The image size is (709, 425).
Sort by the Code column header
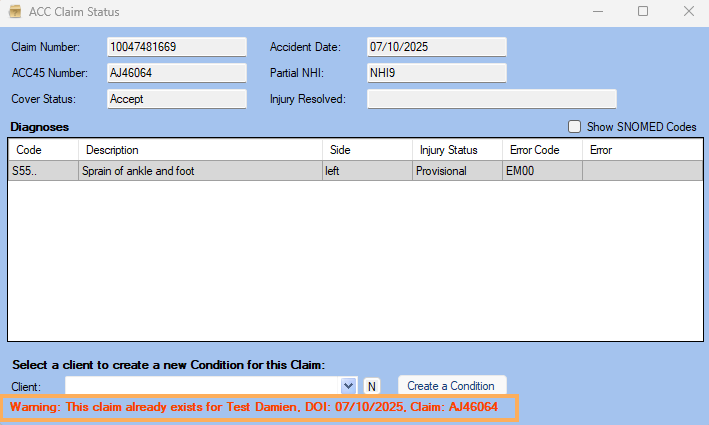(43, 150)
